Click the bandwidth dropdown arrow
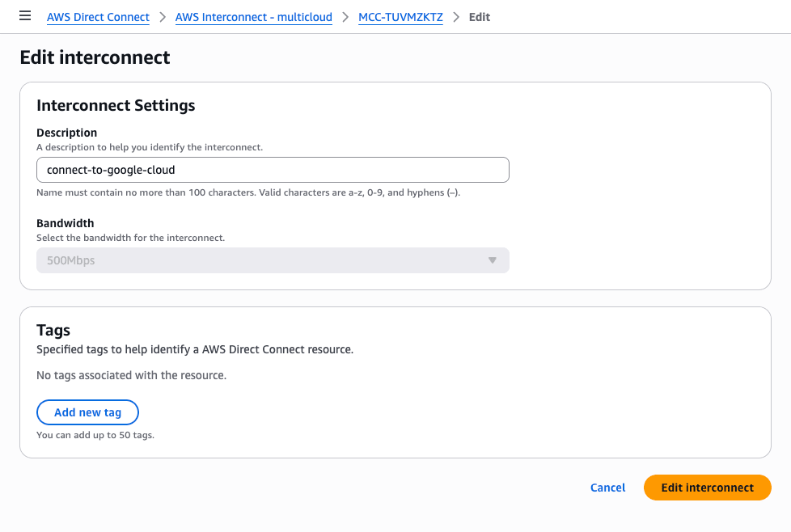Screen dimensions: 791x532 click(x=493, y=260)
